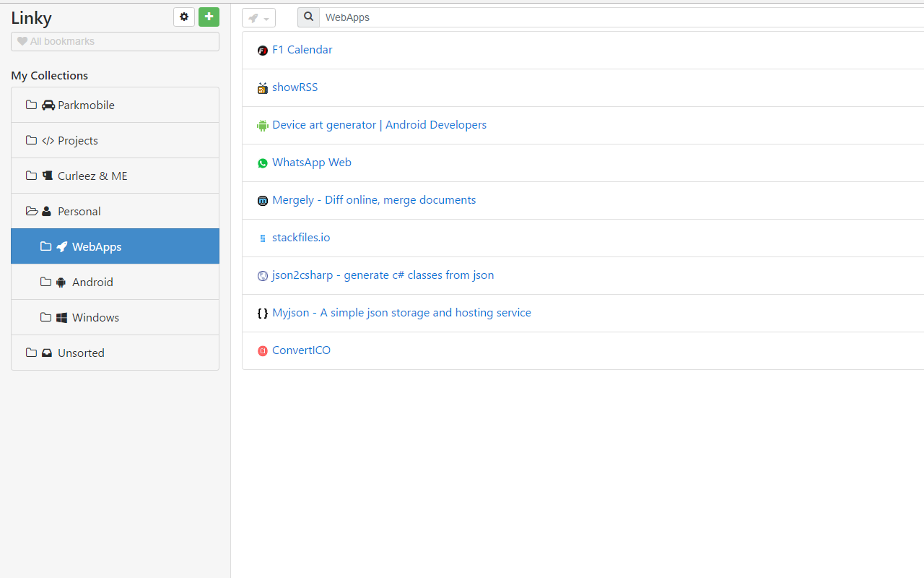The width and height of the screenshot is (924, 578).
Task: Click the showRSS favicon
Action: pos(263,88)
